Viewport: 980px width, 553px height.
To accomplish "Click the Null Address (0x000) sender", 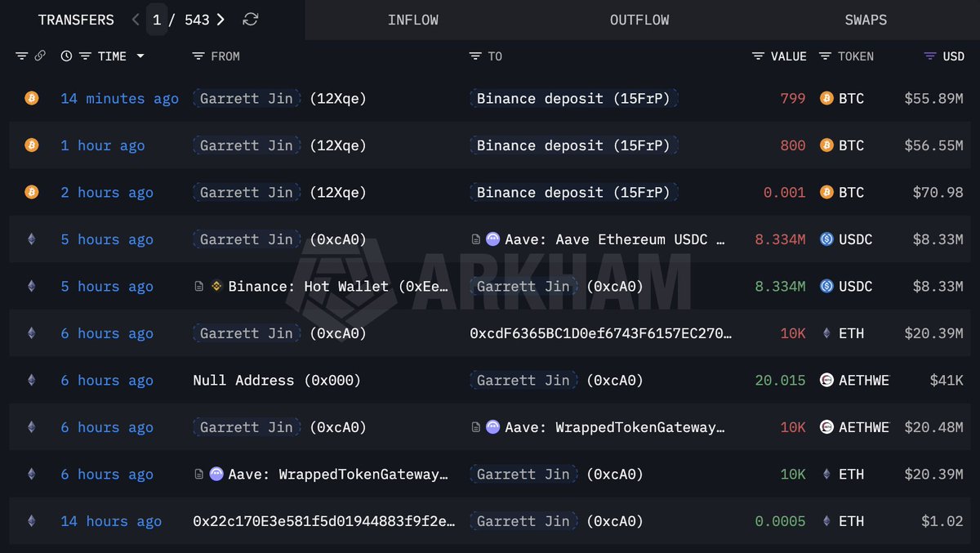I will tap(277, 380).
